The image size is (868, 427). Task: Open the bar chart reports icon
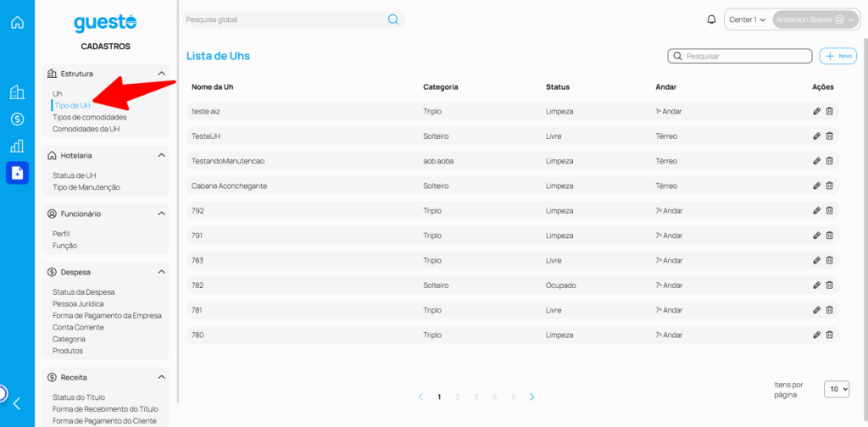pyautogui.click(x=17, y=146)
